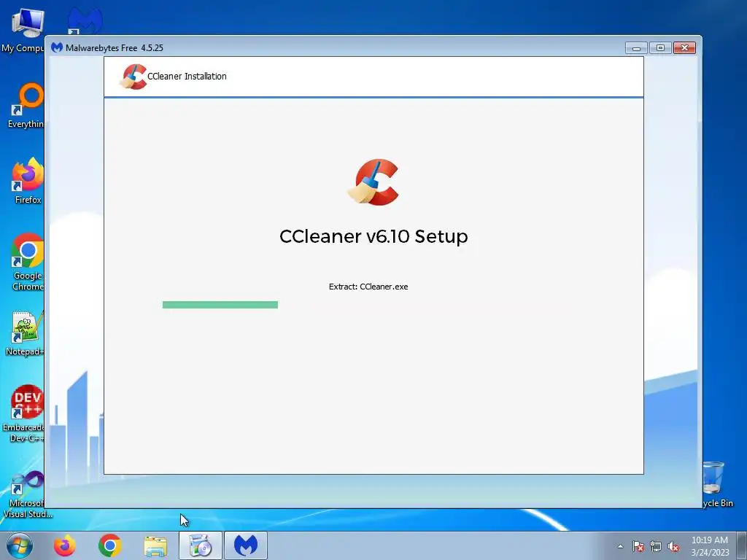Screen dimensions: 747x560
Task: Open Action Center flag icon in tray
Action: (x=638, y=546)
